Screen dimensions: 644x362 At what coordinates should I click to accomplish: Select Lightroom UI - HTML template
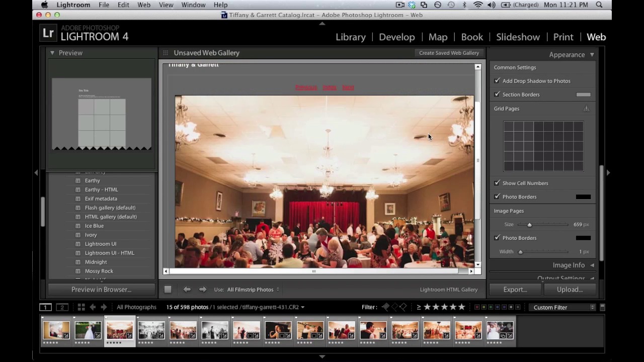point(109,253)
